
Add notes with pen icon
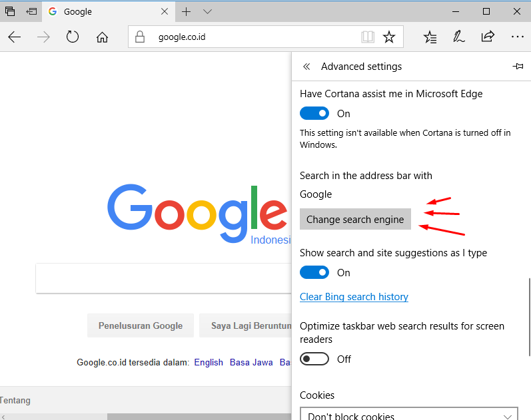point(459,37)
